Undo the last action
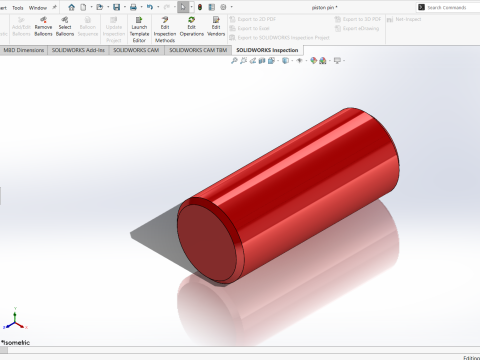Viewport: 480px width, 360px height. tap(150, 7)
